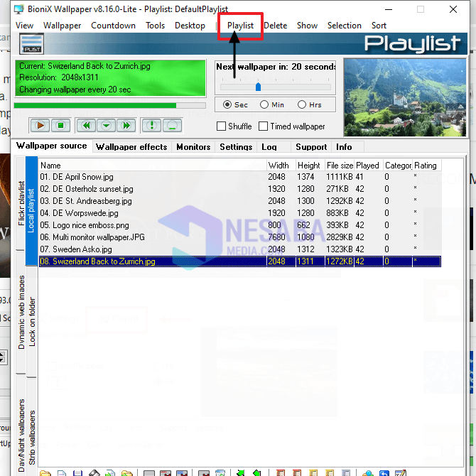Sort list by the Played column header
Image resolution: width=476 pixels, height=476 pixels.
click(369, 166)
